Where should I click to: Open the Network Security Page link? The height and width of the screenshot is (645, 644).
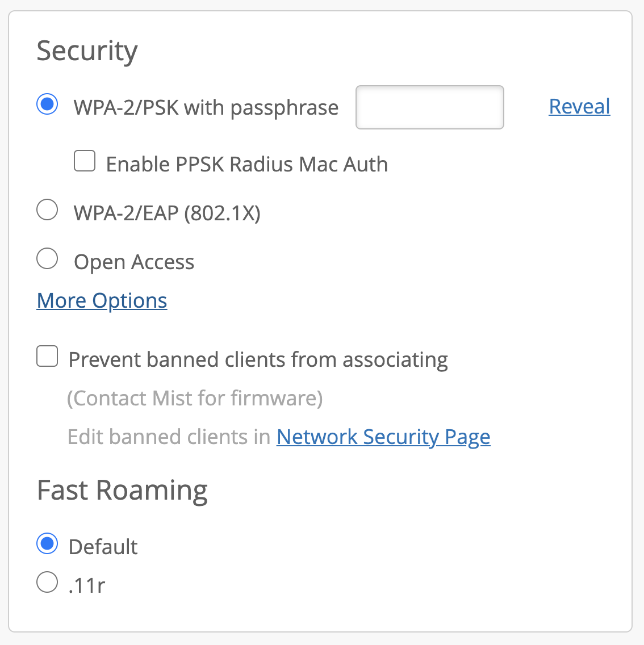pos(383,437)
